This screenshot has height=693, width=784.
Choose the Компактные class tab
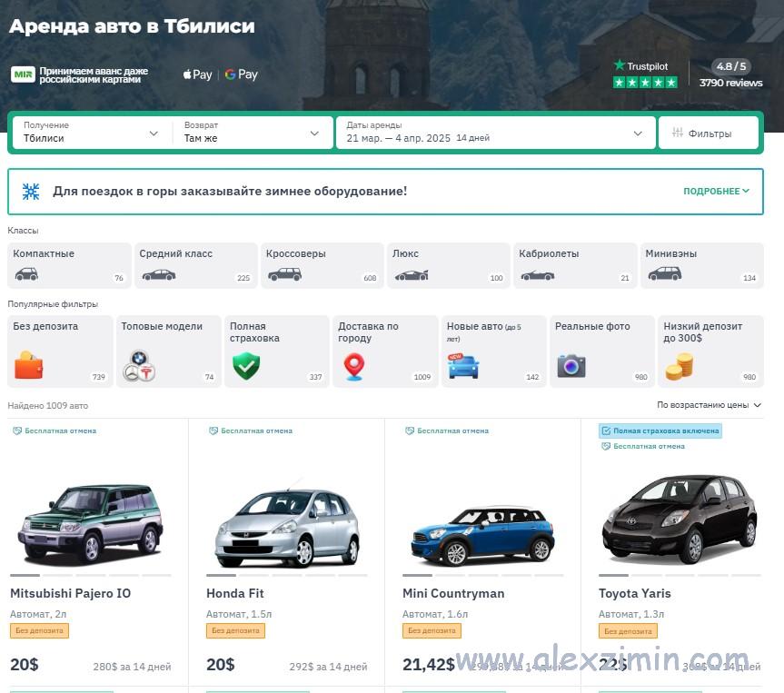pos(69,265)
